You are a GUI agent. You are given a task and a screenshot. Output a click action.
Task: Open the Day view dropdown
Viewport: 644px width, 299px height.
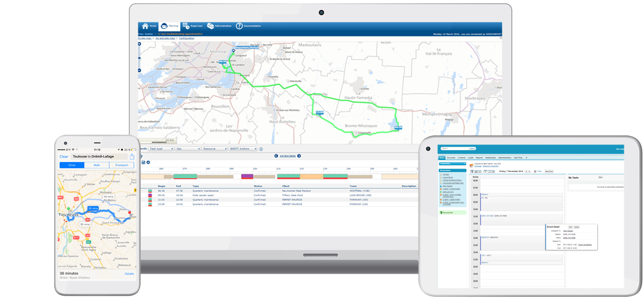pyautogui.click(x=188, y=149)
